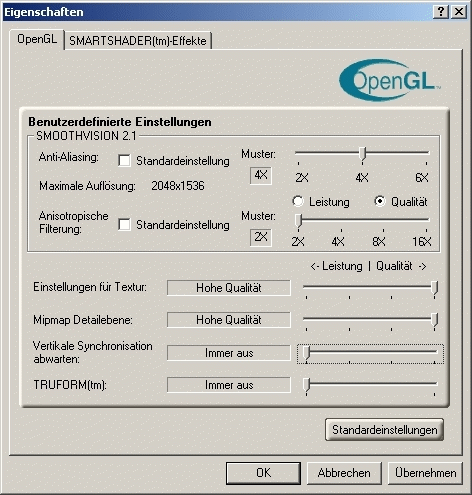Select the Qualität radio button
This screenshot has width=472, height=495.
380,201
